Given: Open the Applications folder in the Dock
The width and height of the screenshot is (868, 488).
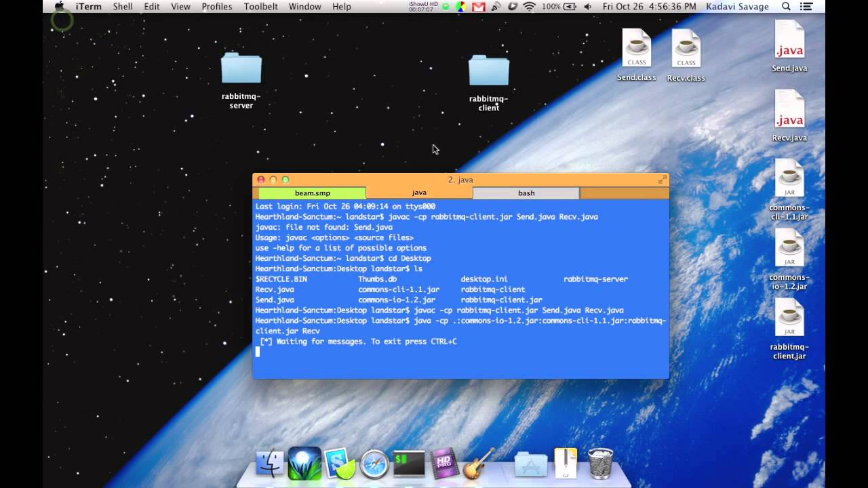Looking at the screenshot, I should 530,464.
